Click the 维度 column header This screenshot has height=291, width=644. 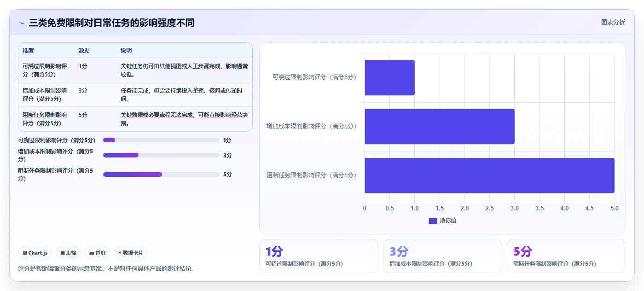[28, 51]
